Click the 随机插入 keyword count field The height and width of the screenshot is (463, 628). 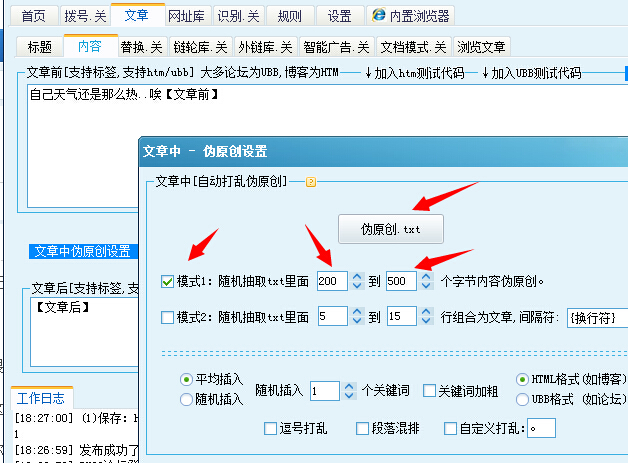[x=325, y=391]
